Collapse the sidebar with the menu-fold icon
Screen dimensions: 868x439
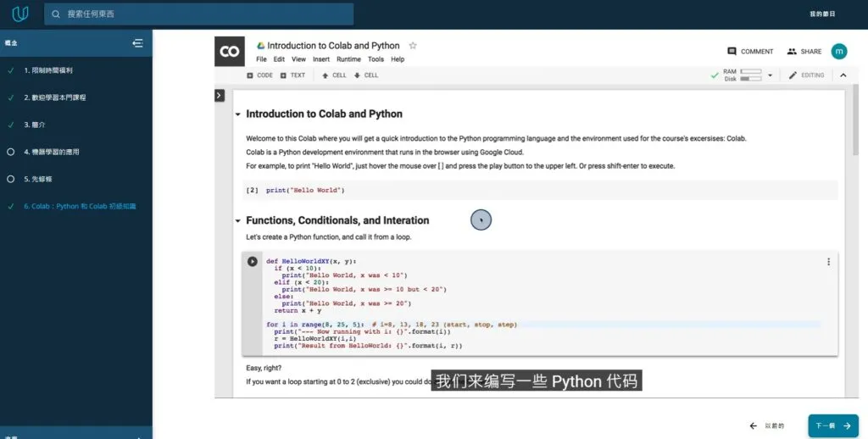tap(138, 42)
